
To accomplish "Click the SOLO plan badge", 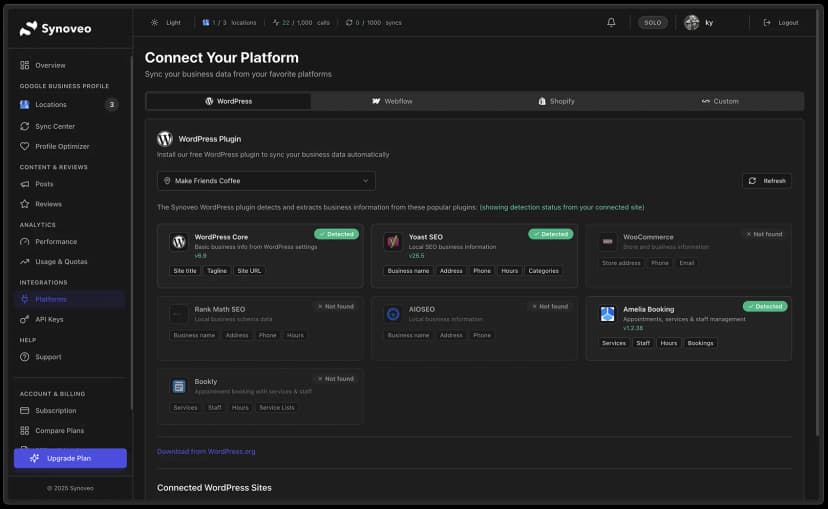I will coord(652,22).
